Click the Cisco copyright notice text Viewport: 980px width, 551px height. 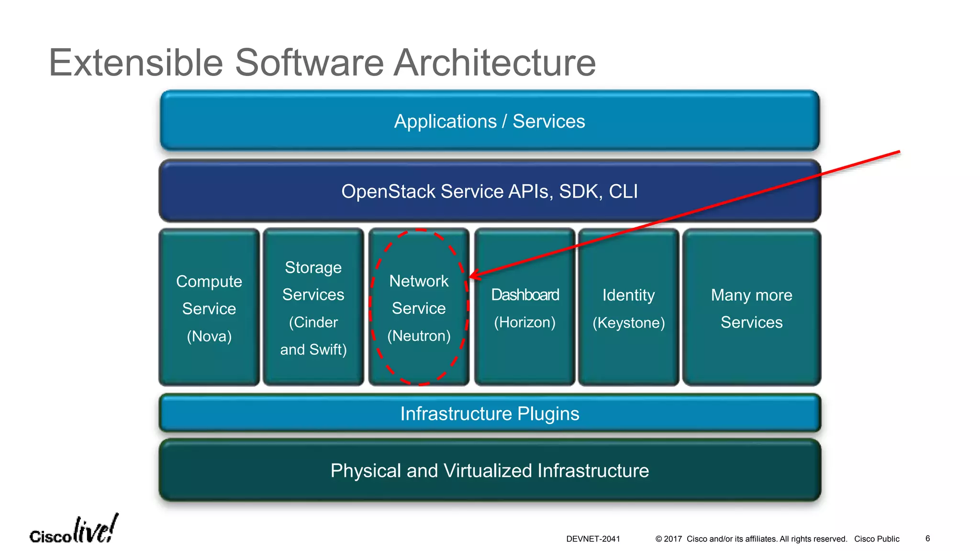click(751, 539)
